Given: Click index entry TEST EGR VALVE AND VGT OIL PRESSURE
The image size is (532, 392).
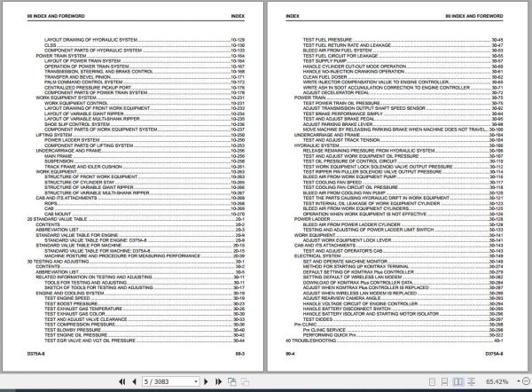Looking at the screenshot, I should pyautogui.click(x=90, y=341).
